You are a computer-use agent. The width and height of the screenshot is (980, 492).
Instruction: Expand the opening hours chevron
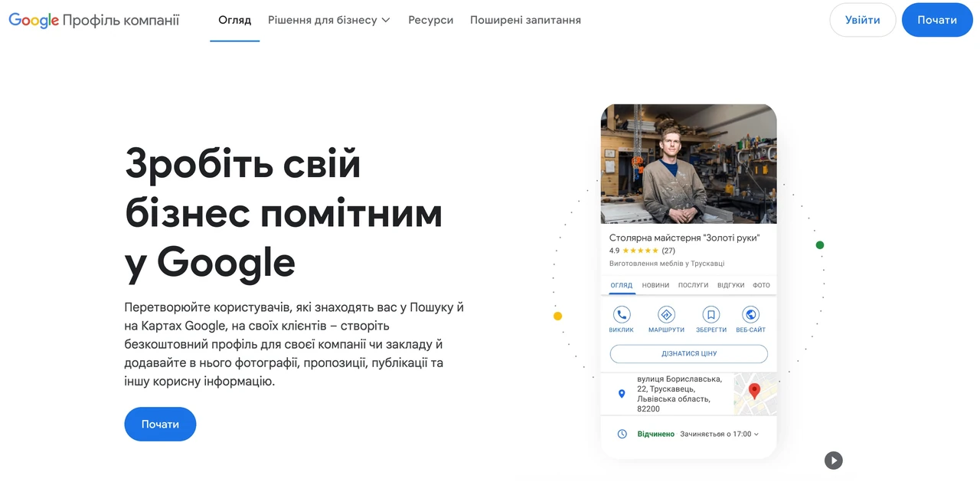point(756,435)
